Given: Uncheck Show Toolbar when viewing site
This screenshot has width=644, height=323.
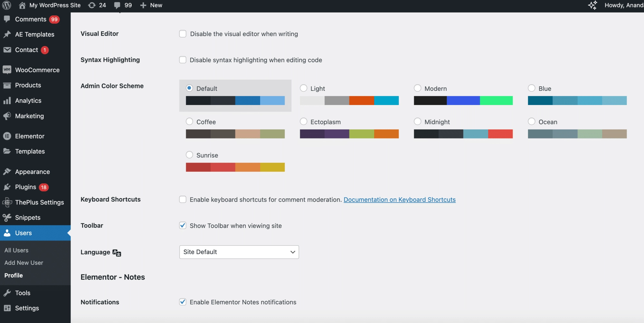Looking at the screenshot, I should (x=183, y=225).
